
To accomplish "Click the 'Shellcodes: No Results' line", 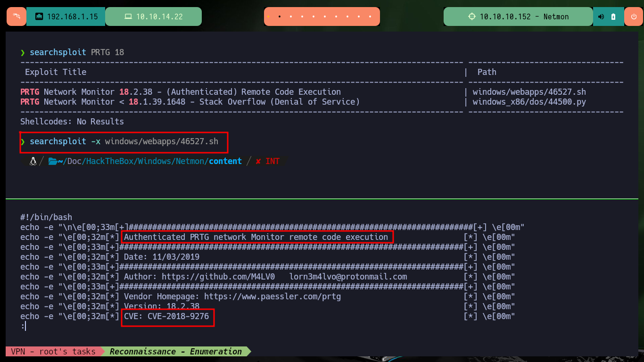I will (72, 122).
